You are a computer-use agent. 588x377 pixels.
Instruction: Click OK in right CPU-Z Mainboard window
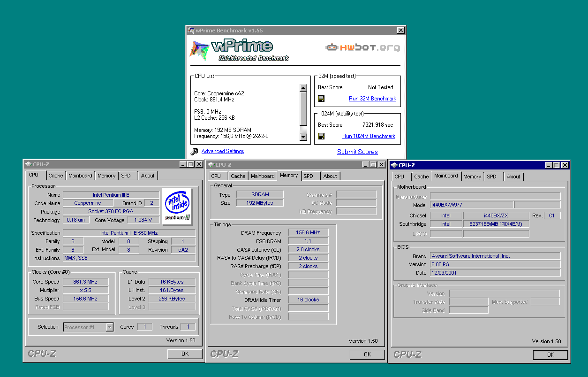[550, 355]
